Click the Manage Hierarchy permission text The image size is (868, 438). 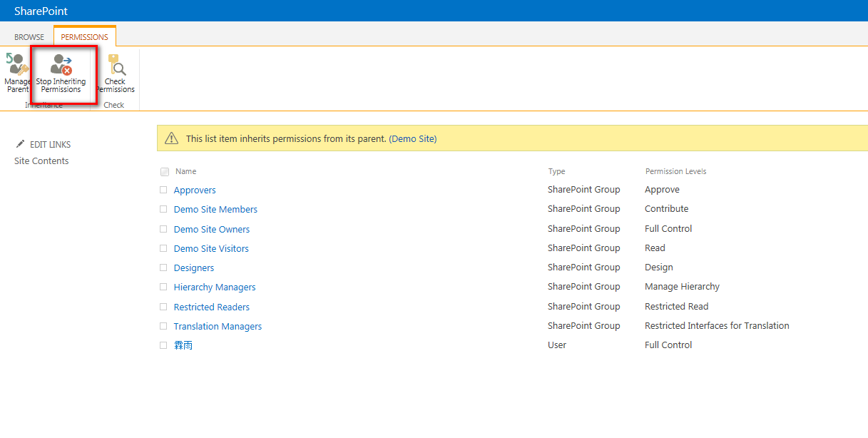[x=682, y=286]
